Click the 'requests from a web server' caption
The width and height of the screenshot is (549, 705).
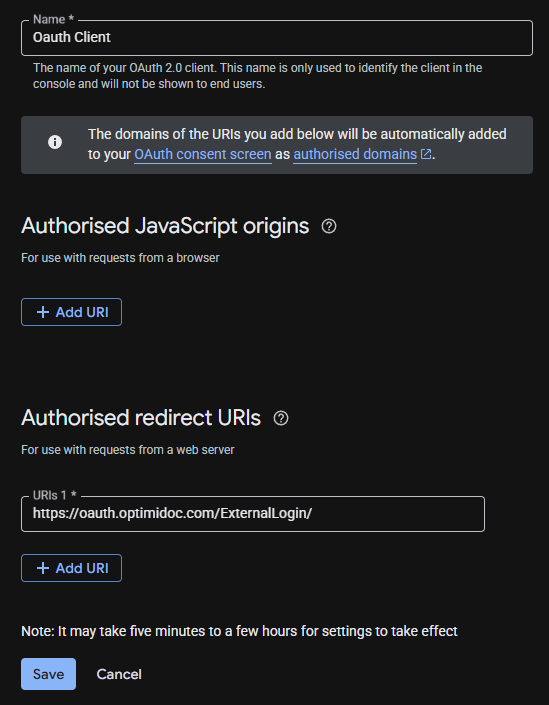[x=128, y=450]
